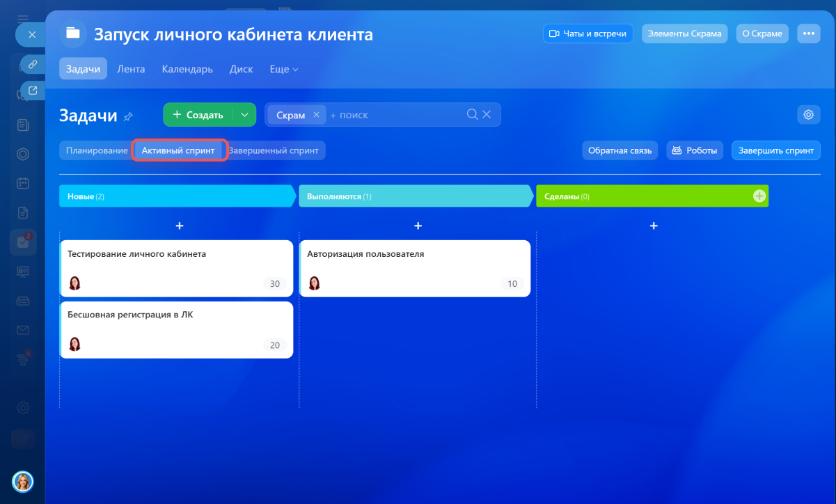Click the pin icon next to Задачи
The height and width of the screenshot is (504, 836).
coord(128,117)
